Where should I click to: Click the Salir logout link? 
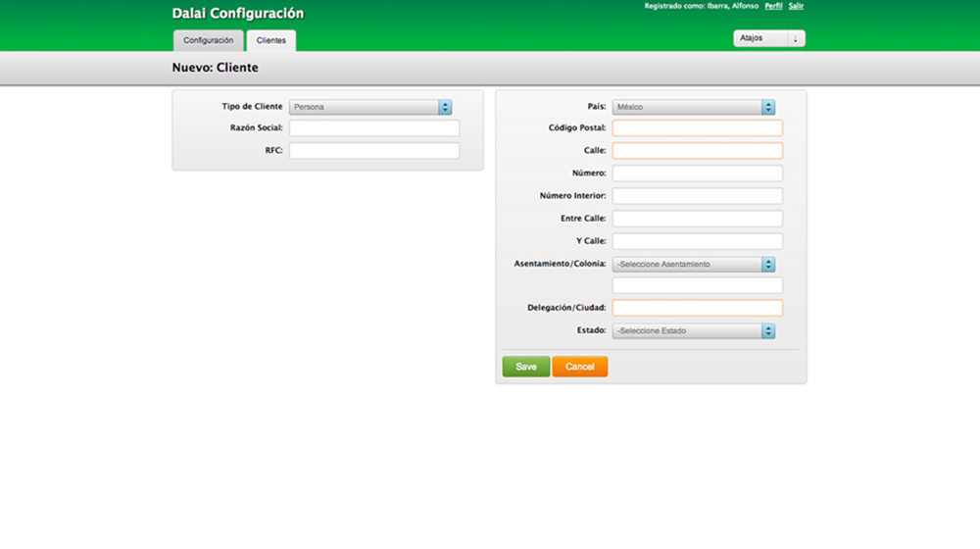796,6
